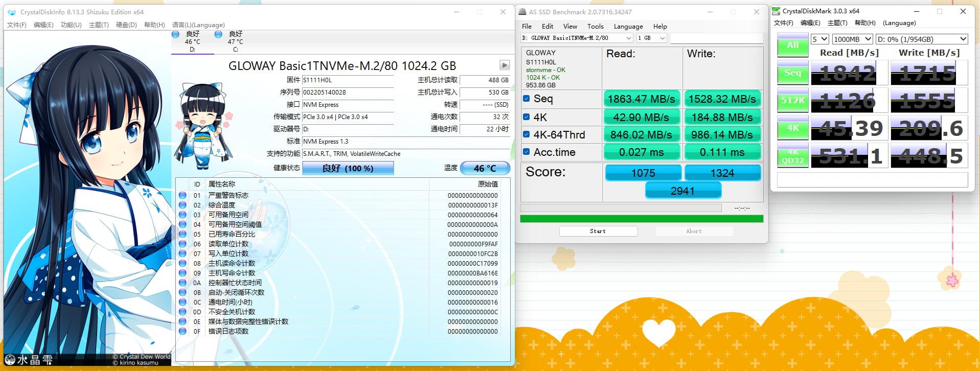Click the 传输模式 PCIe 3.0 x4 field

[348, 117]
